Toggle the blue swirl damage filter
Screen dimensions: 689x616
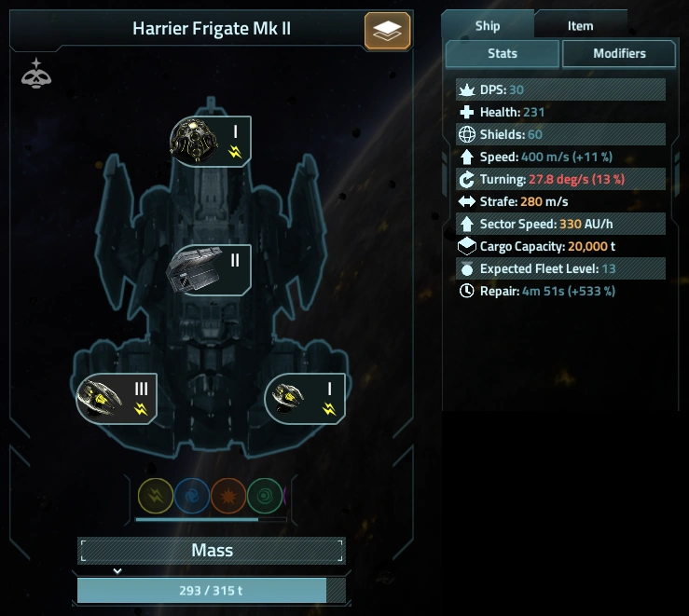pyautogui.click(x=192, y=496)
